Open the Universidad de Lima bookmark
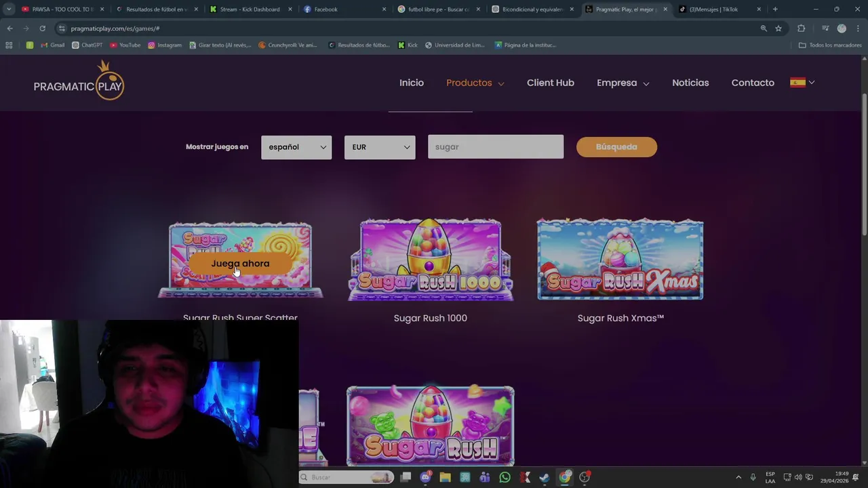This screenshot has height=488, width=868. 455,45
